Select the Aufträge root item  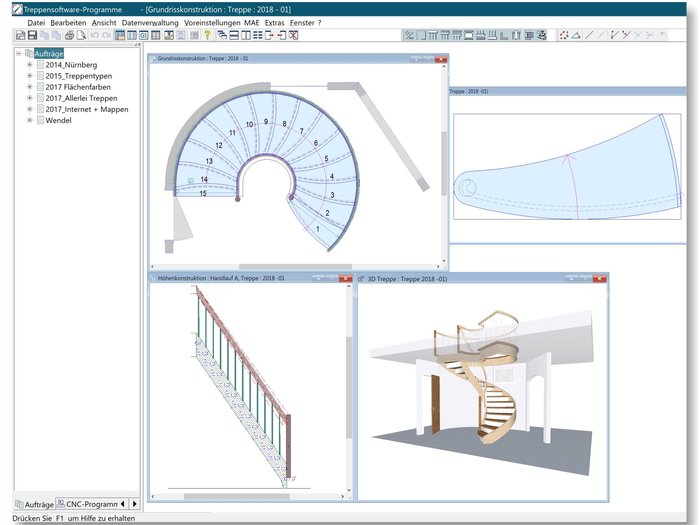[49, 54]
